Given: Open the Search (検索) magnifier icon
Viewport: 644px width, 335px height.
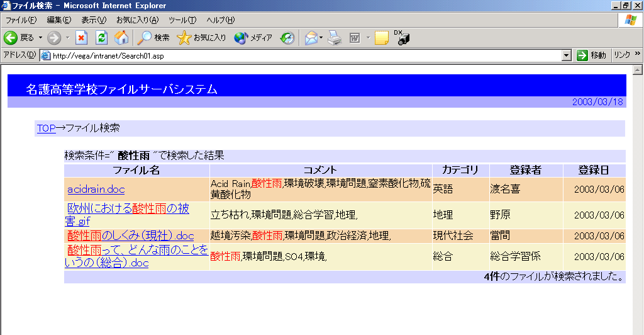Looking at the screenshot, I should (x=144, y=38).
